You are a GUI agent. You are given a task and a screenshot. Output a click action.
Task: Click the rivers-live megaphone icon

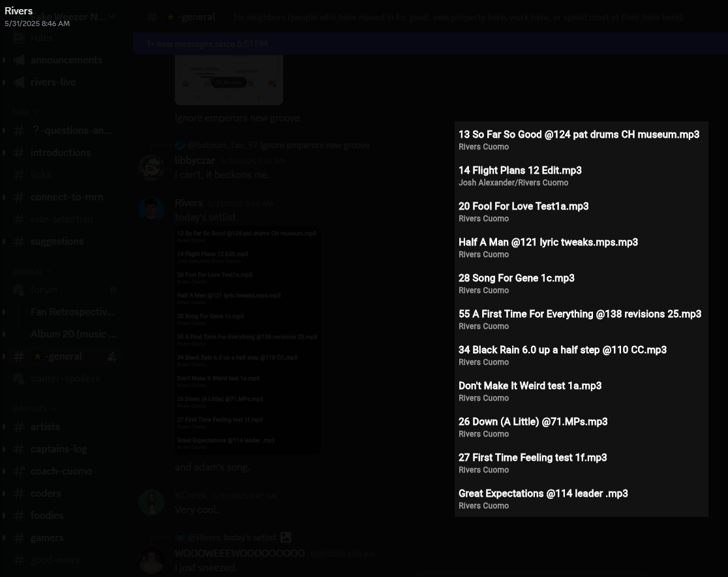pos(19,82)
